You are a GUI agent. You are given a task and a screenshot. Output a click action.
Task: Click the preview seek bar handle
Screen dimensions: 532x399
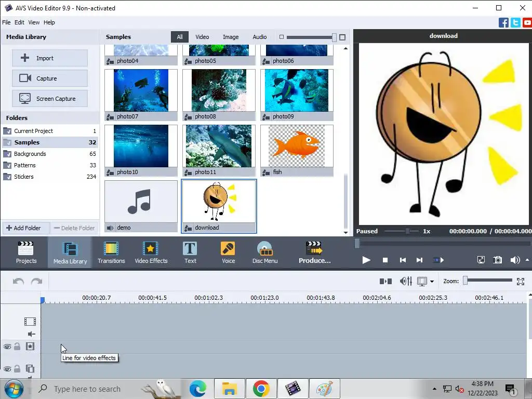(357, 244)
